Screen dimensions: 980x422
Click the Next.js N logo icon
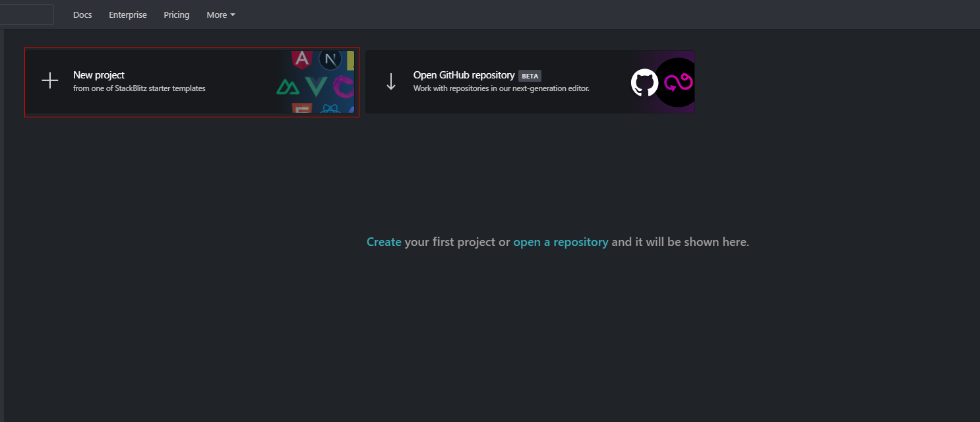[330, 60]
